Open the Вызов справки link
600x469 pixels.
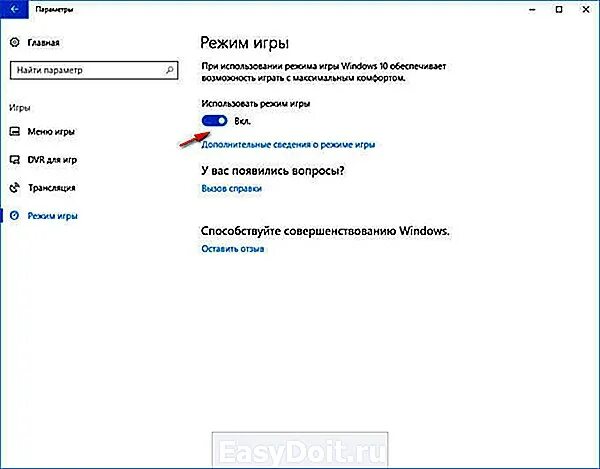pos(232,188)
